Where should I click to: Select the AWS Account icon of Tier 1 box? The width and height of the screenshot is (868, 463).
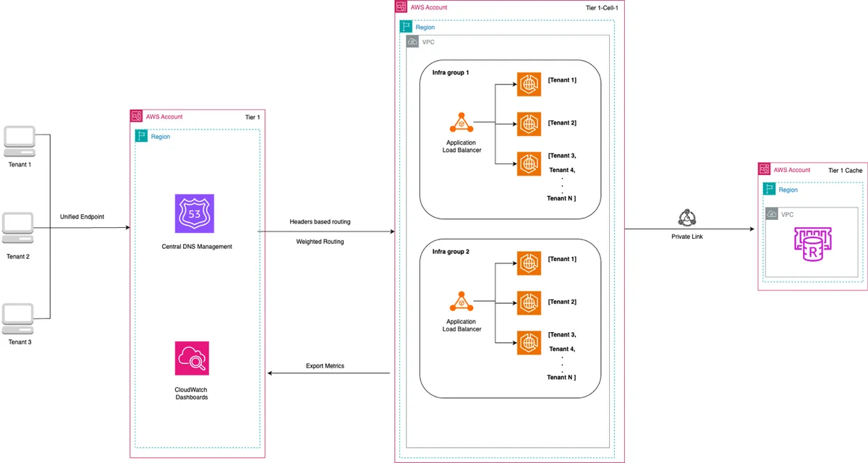(x=136, y=116)
